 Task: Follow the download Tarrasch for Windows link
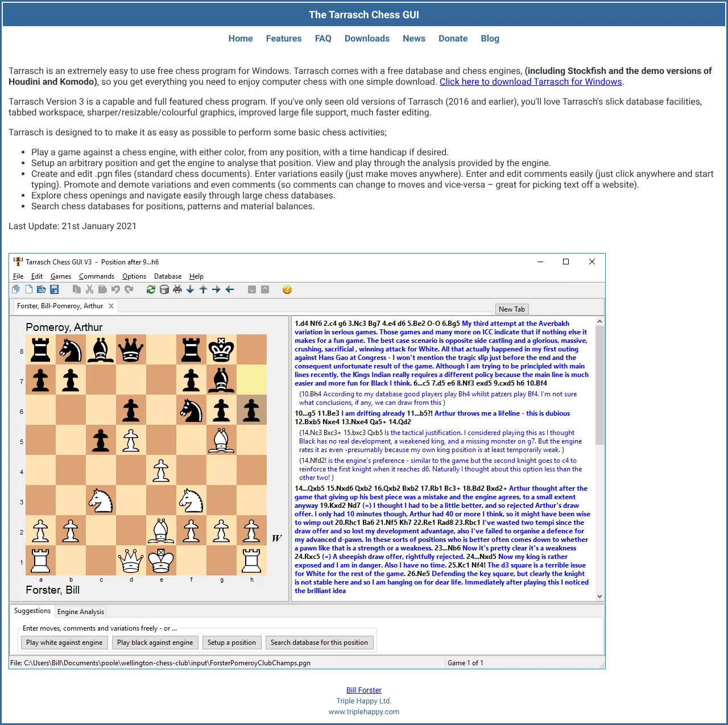point(531,81)
